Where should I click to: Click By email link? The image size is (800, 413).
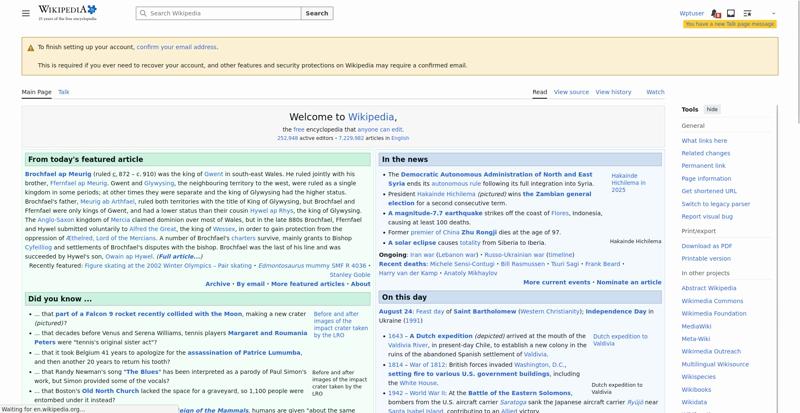point(251,284)
